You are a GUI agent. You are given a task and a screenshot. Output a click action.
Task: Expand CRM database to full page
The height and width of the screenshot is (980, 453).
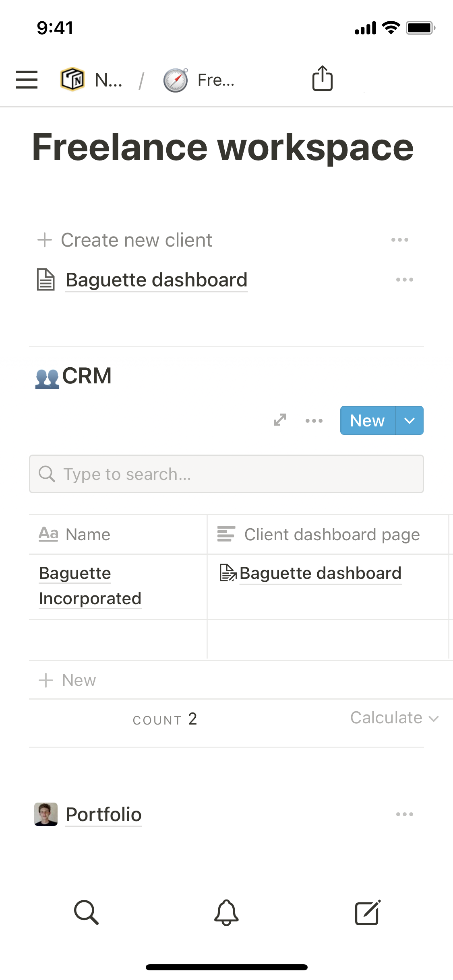280,420
